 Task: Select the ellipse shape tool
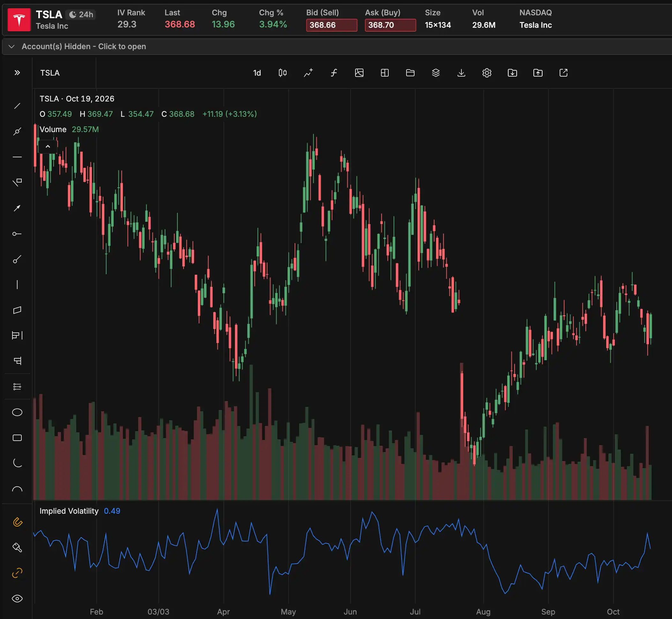click(17, 412)
